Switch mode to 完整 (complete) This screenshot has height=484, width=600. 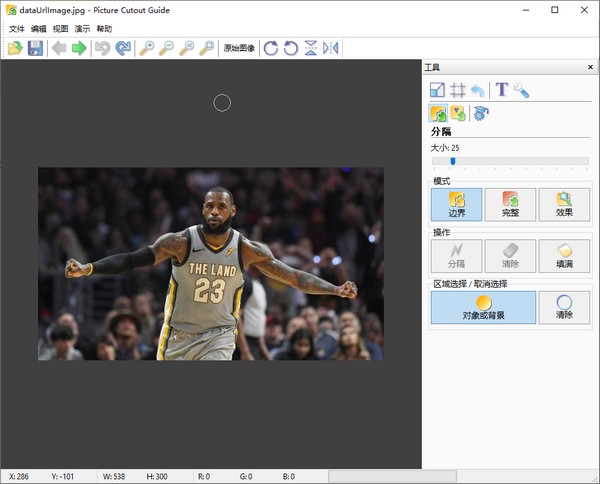510,204
